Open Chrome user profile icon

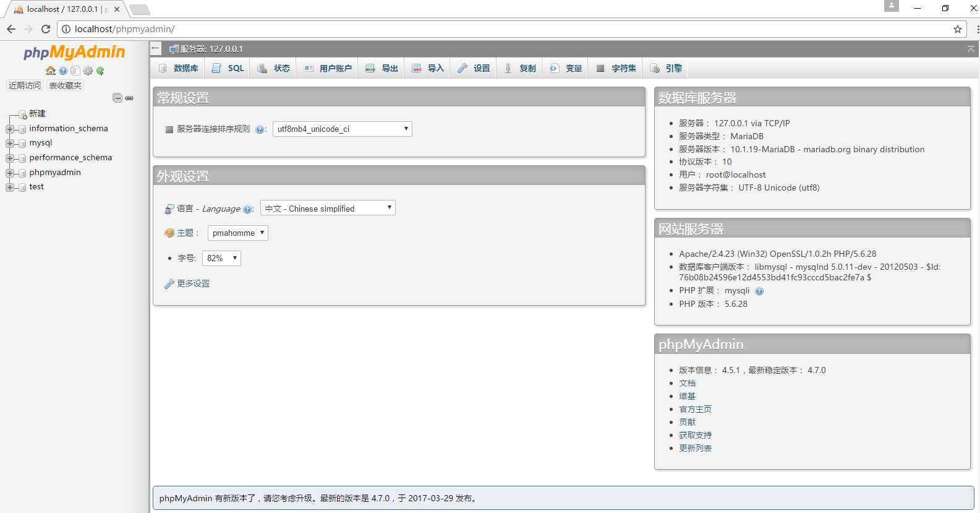(892, 6)
